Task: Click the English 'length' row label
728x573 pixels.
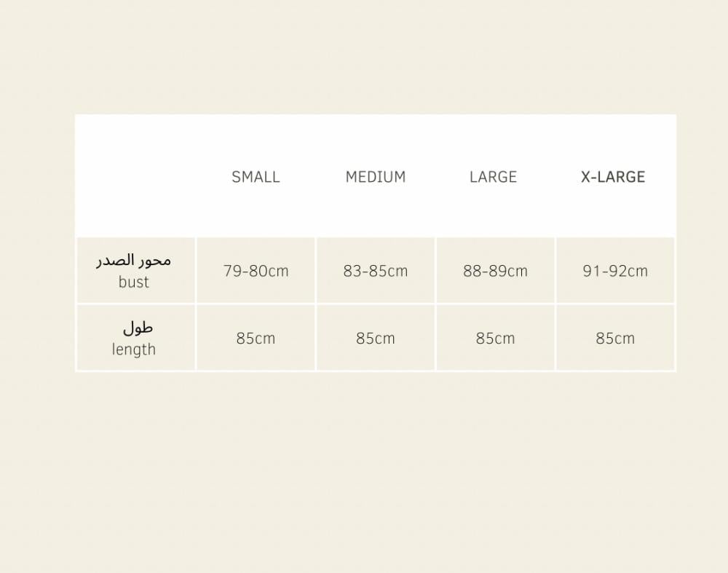Action: [134, 349]
